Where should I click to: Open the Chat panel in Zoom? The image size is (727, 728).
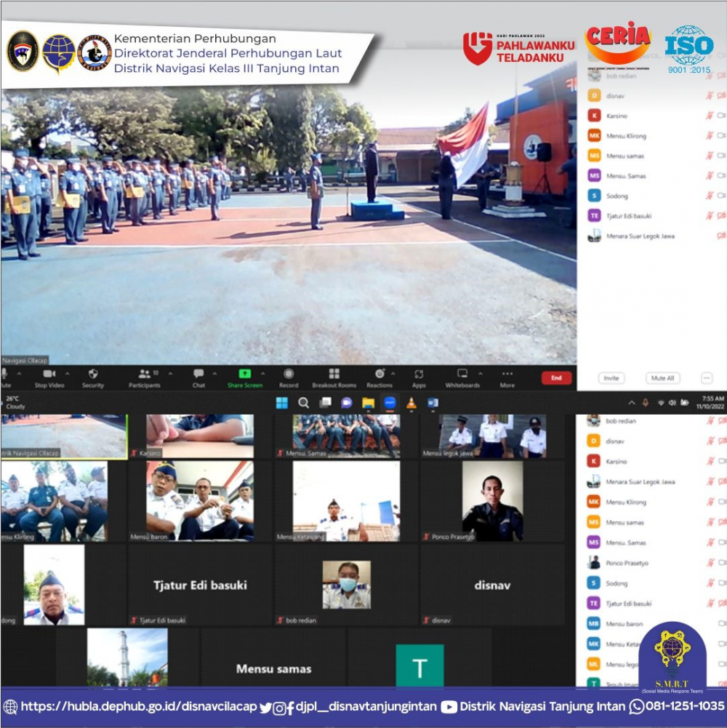pos(198,378)
